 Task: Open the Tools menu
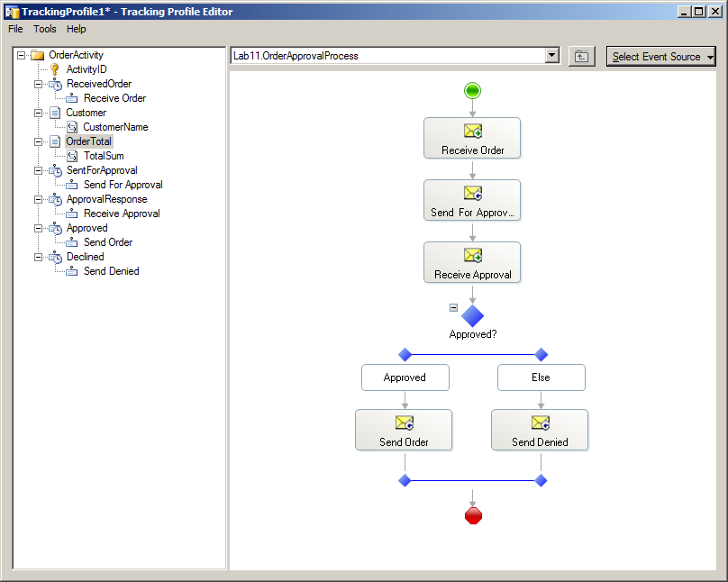point(45,29)
